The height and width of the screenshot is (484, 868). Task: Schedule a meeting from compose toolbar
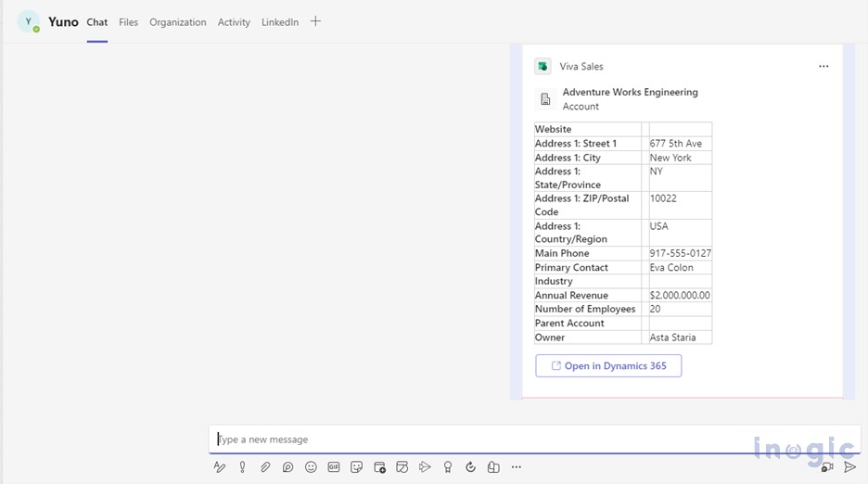pyautogui.click(x=380, y=467)
